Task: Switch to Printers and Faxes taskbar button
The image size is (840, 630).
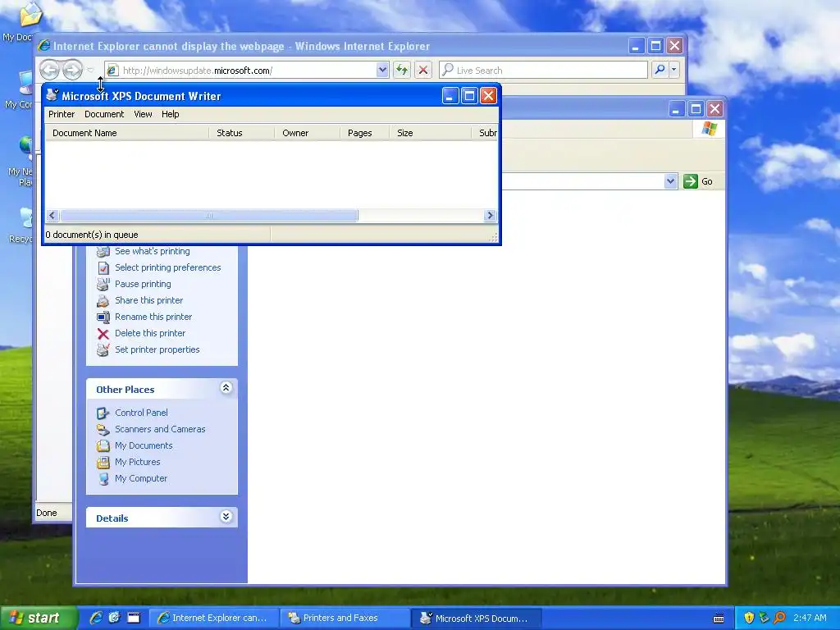Action: coord(345,618)
